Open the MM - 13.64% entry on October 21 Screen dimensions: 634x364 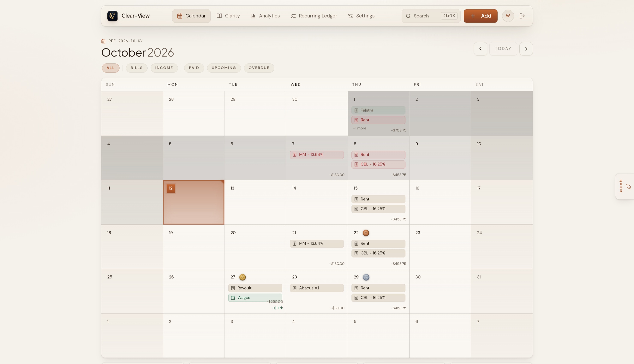pos(317,244)
